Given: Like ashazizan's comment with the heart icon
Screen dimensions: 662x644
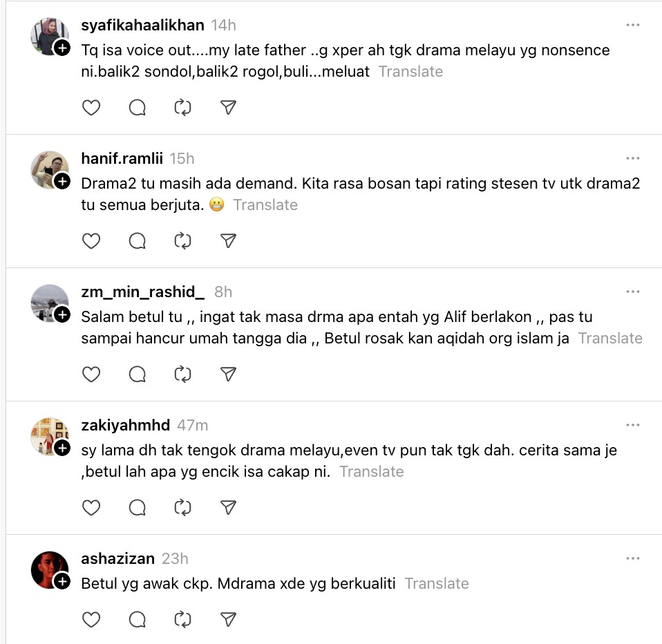Looking at the screenshot, I should click(91, 619).
